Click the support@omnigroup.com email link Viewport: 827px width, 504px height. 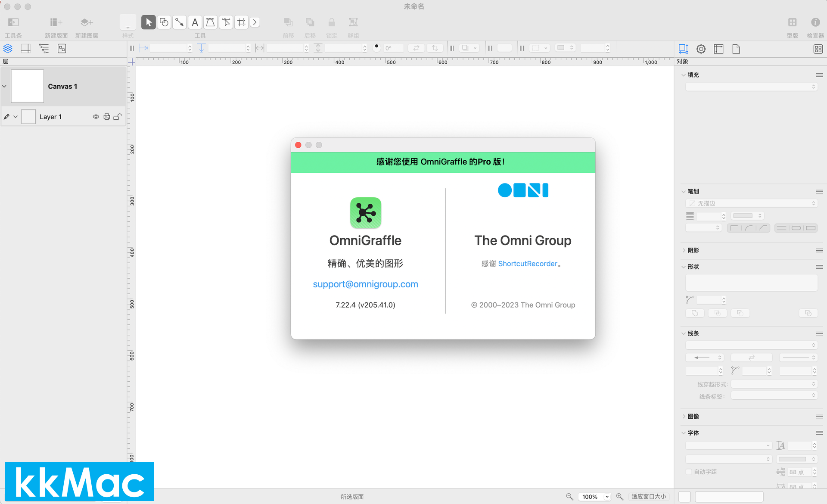tap(365, 284)
